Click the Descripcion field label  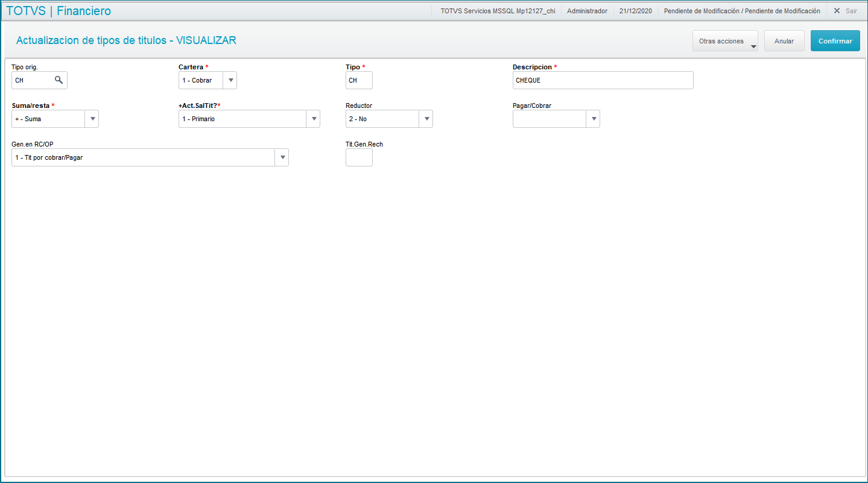click(x=532, y=67)
